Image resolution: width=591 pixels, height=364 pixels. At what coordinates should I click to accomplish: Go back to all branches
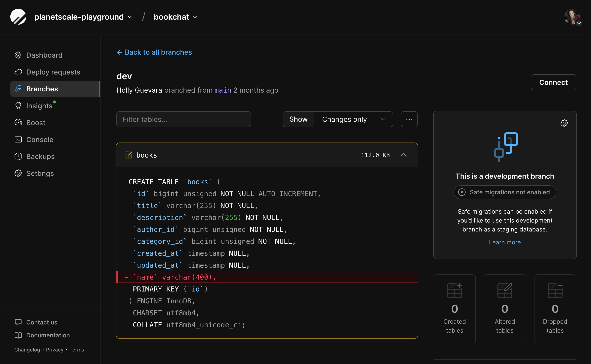(154, 52)
